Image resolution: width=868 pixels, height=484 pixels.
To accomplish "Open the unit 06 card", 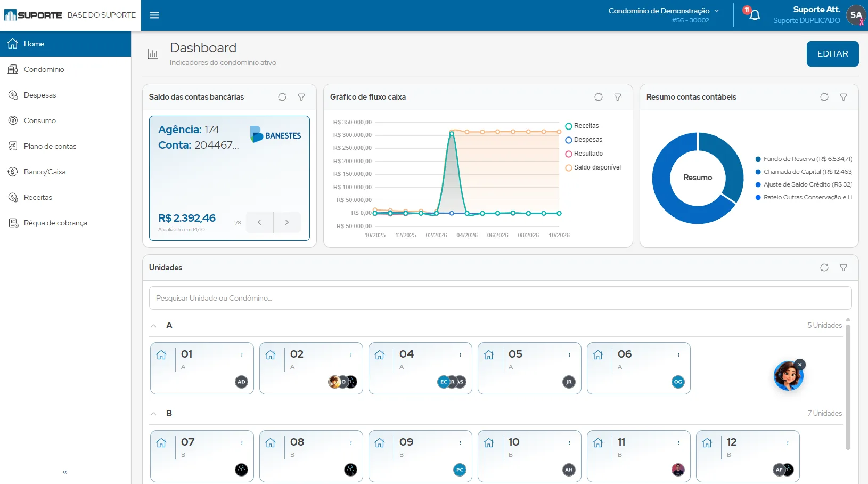I will [638, 368].
